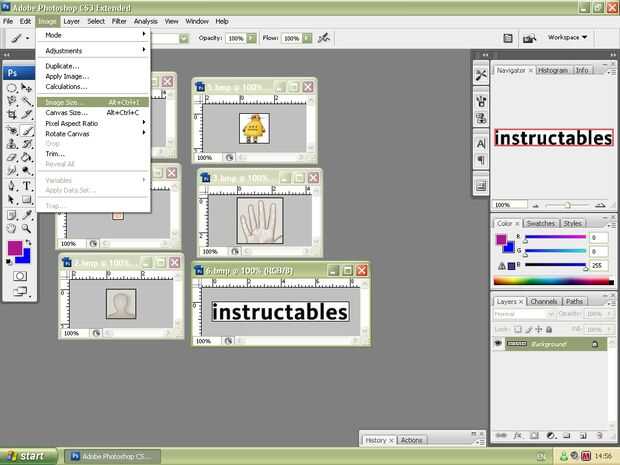Expand Pixel Aspect Ratio submenu
The height and width of the screenshot is (465, 620).
(x=94, y=123)
